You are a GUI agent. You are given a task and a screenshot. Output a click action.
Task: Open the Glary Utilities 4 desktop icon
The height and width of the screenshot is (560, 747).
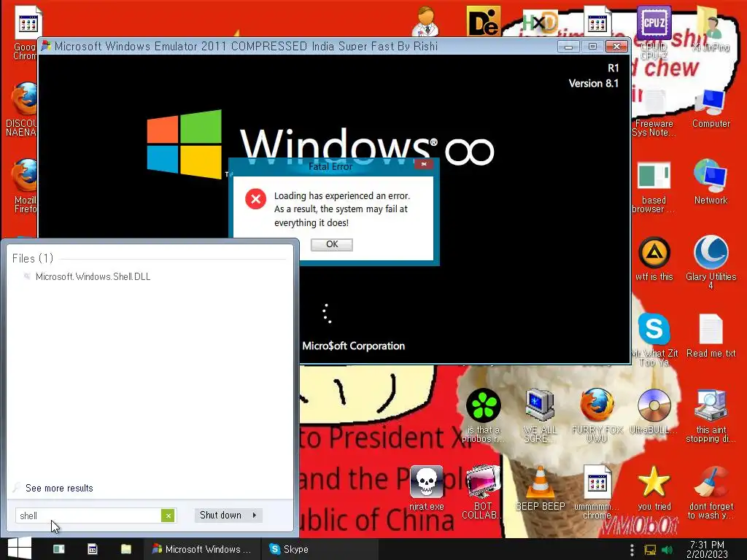[x=711, y=262]
